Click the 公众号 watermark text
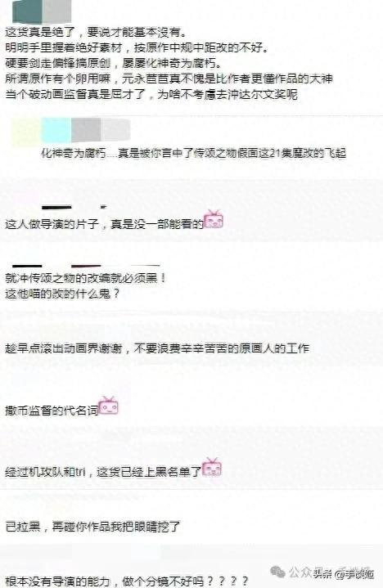Viewport: 383px width, 588px height. (331, 573)
